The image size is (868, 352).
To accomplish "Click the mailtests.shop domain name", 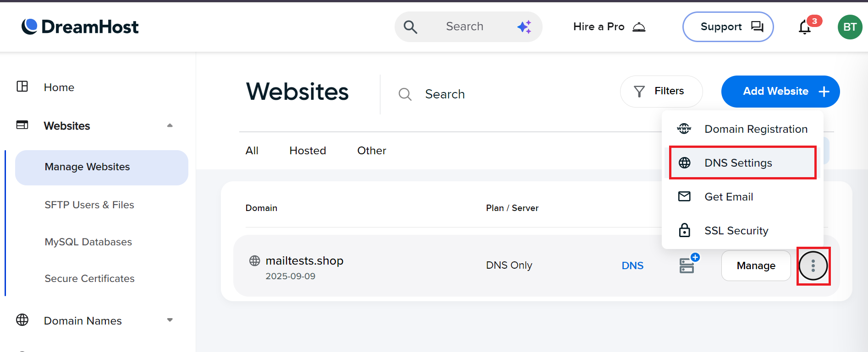I will tap(304, 260).
